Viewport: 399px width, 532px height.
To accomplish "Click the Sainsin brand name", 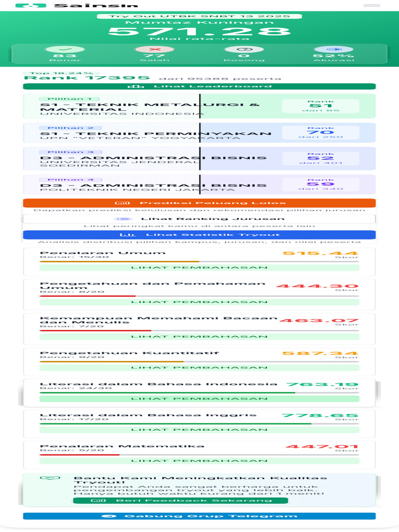I will (x=96, y=6).
